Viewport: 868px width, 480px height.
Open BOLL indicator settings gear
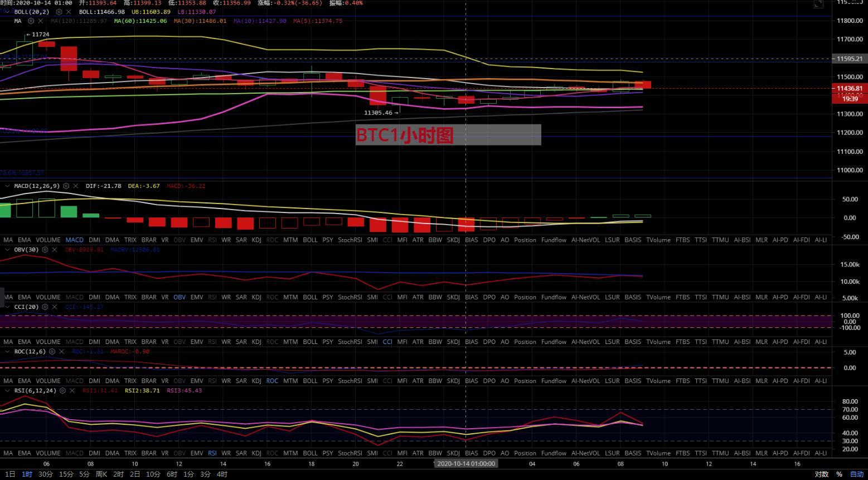[x=59, y=12]
